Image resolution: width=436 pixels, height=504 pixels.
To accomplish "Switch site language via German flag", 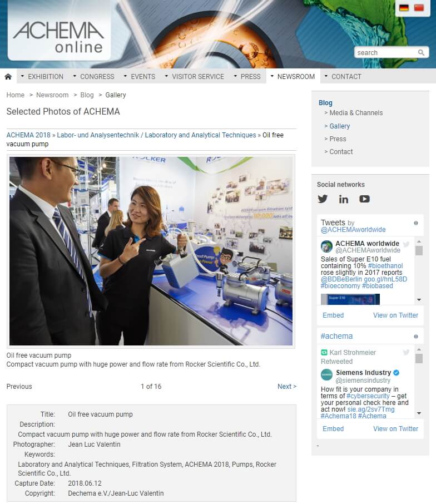I will pyautogui.click(x=404, y=8).
